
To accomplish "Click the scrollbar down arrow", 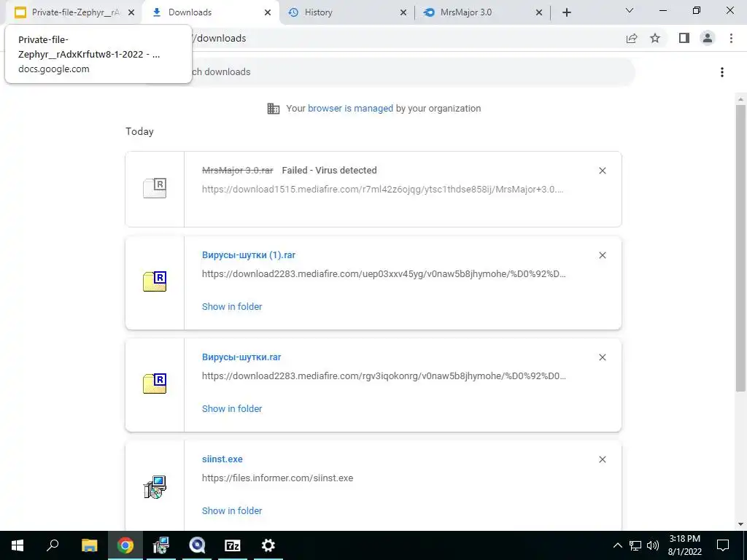I will tap(740, 524).
